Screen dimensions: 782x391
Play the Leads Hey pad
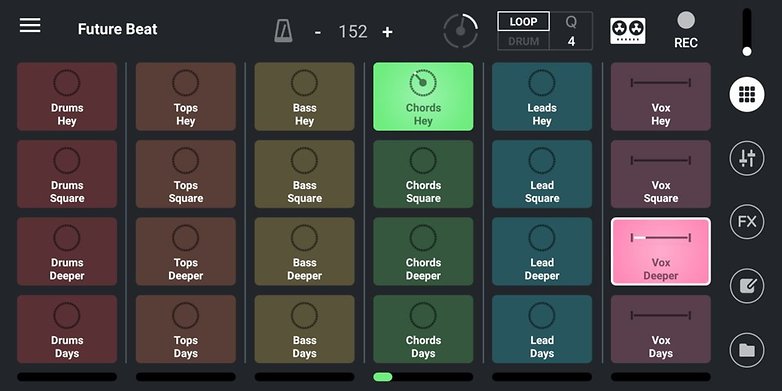542,97
